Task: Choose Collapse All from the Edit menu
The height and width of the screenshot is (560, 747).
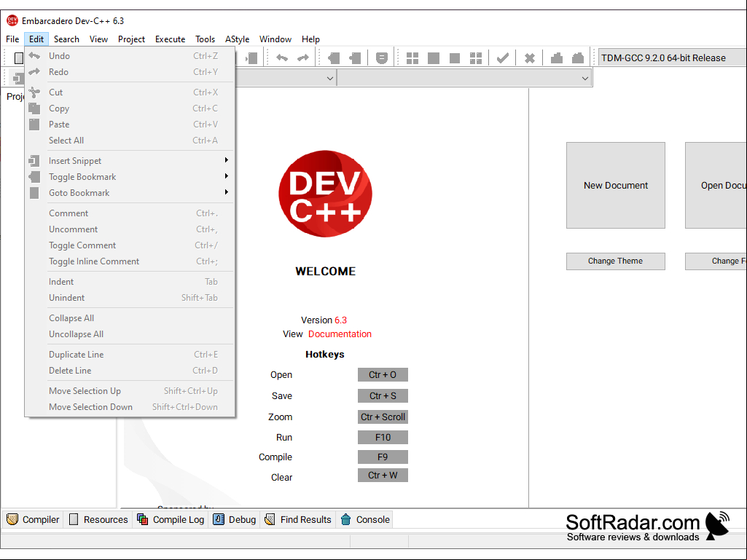Action: (x=130, y=318)
